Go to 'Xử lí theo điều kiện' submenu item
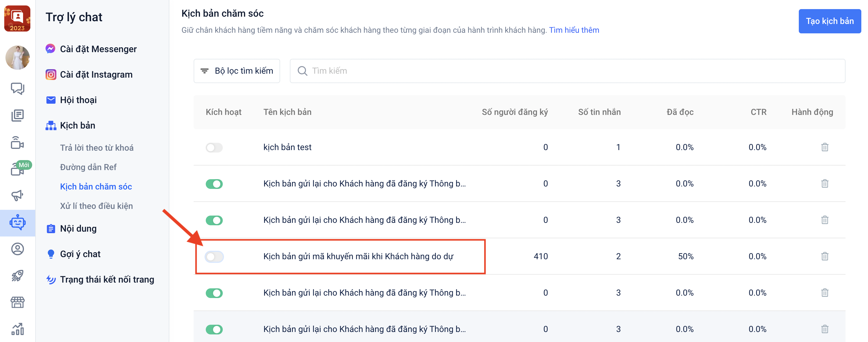The width and height of the screenshot is (868, 342). pyautogui.click(x=96, y=206)
